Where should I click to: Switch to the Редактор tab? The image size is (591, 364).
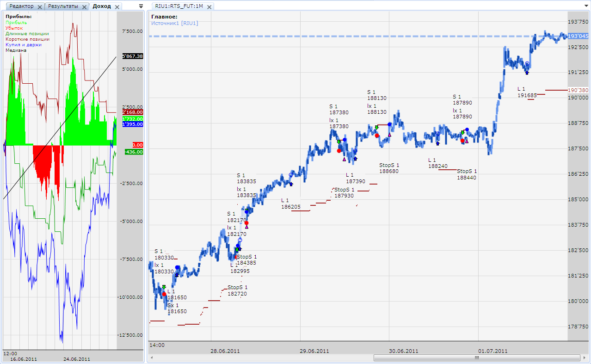point(22,6)
